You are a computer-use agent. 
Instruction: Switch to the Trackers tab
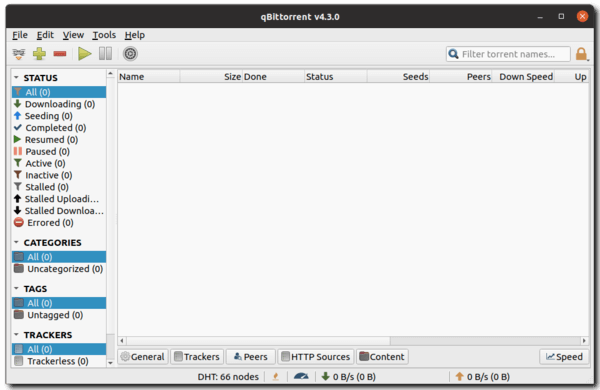[197, 357]
